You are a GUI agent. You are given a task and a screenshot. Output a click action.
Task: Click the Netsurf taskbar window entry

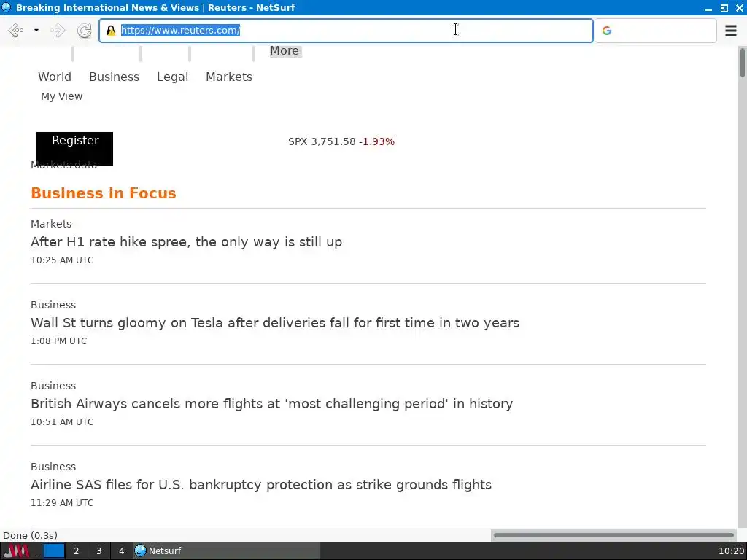tap(226, 551)
